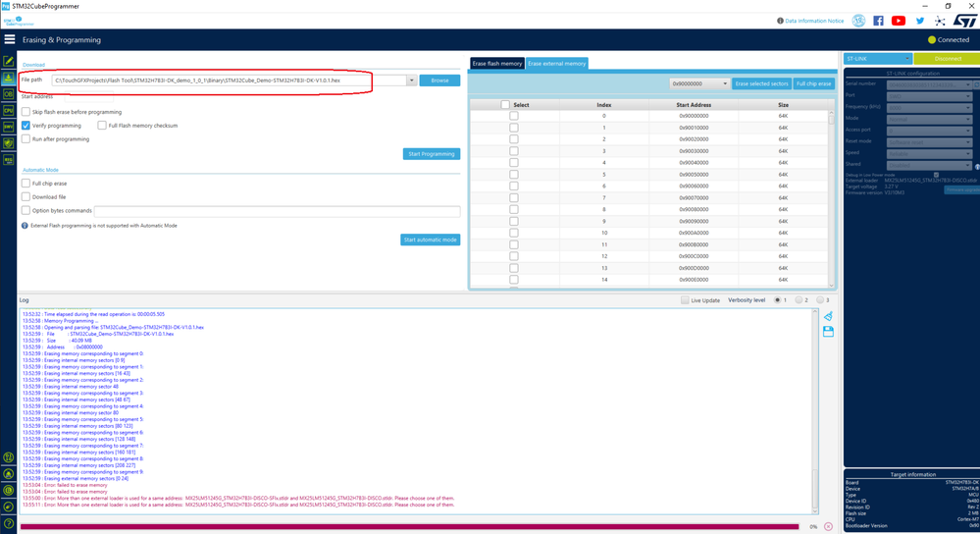Expand the File path dropdown arrow
This screenshot has width=980, height=534.
(x=411, y=80)
